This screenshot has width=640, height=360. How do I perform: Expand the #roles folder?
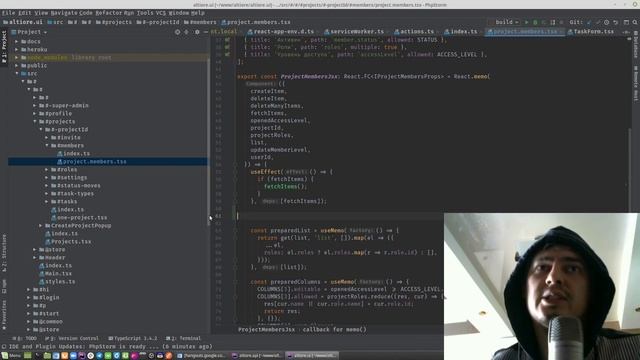coord(47,169)
